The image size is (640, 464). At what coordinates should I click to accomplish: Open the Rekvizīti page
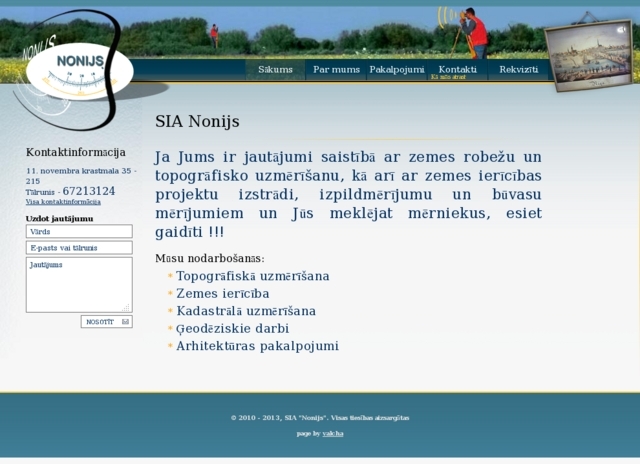[518, 69]
